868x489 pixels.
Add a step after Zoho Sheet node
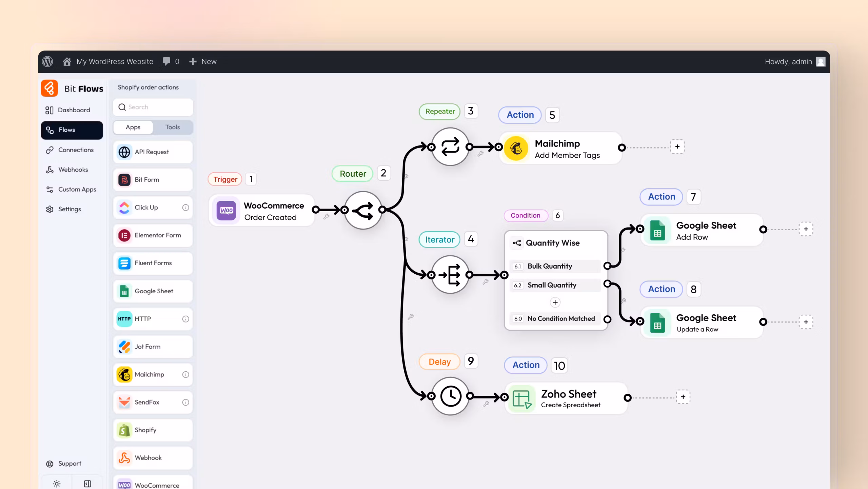[x=683, y=397]
